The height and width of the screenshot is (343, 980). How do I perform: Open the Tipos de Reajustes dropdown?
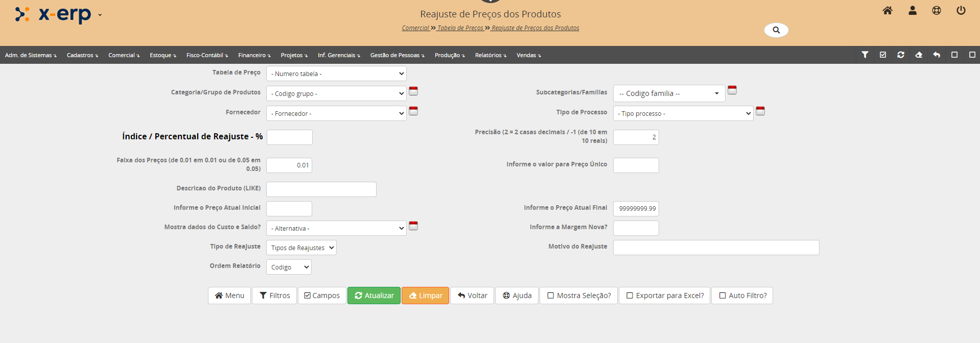301,248
